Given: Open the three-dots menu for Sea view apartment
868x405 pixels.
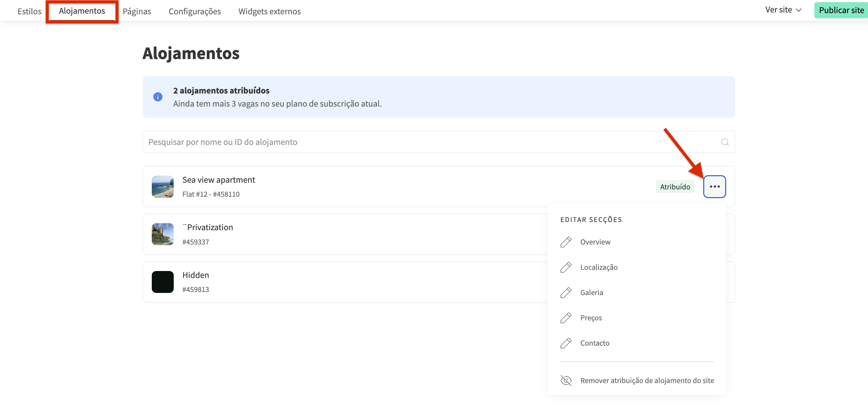Looking at the screenshot, I should (x=714, y=186).
